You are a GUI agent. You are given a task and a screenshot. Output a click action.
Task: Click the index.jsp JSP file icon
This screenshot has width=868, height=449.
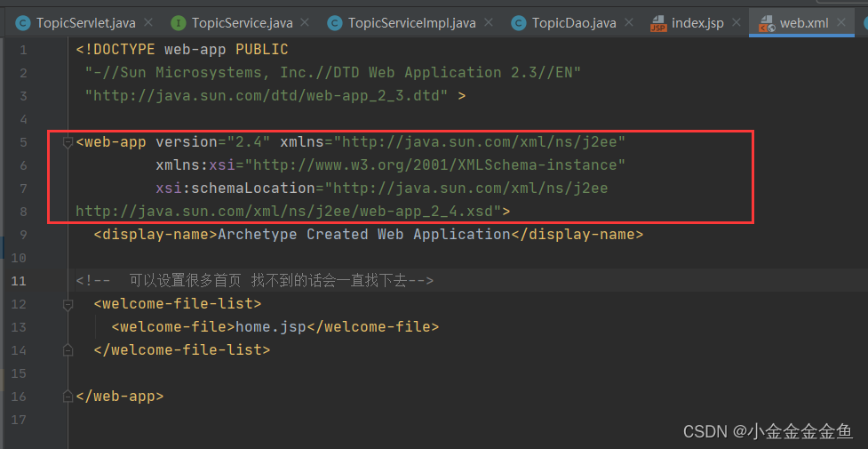click(x=658, y=23)
